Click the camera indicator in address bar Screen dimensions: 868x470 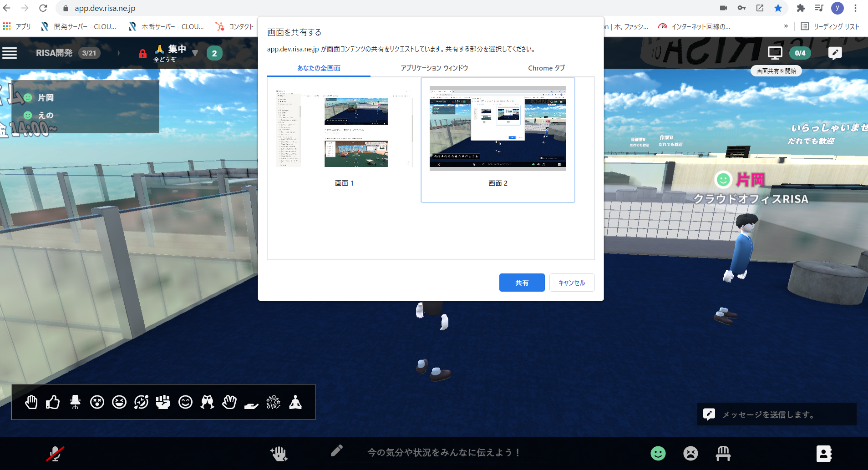(723, 8)
